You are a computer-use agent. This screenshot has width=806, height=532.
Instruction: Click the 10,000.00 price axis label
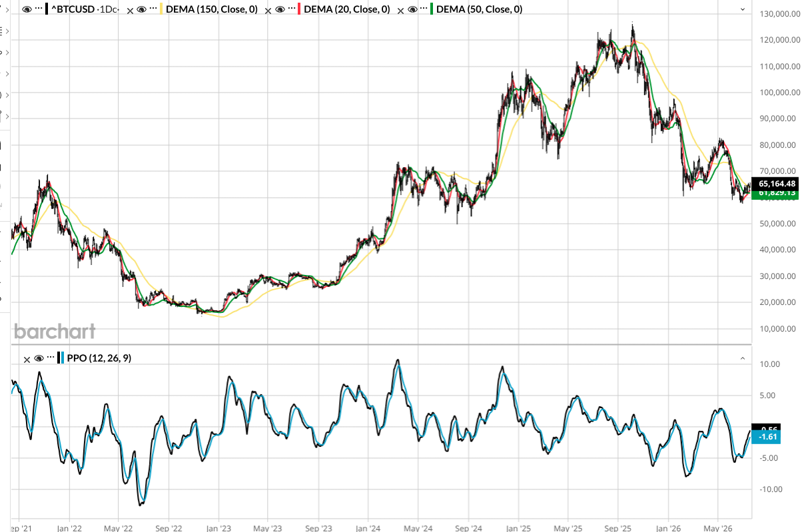point(778,329)
